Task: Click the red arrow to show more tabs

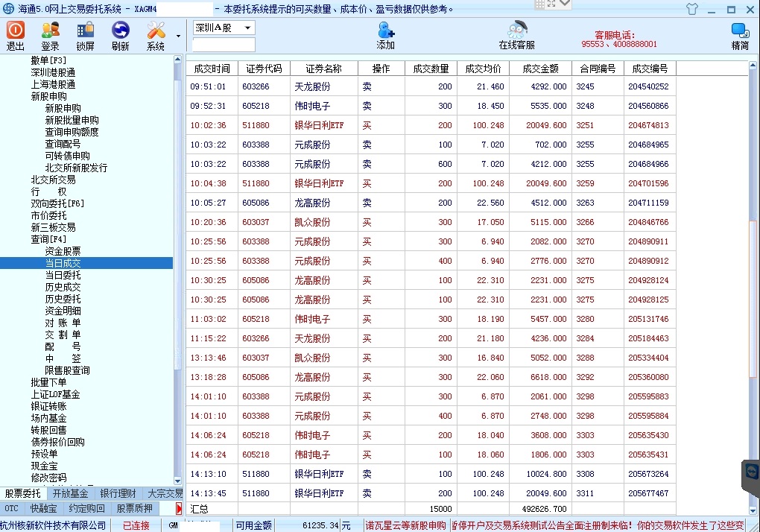Action: [179, 508]
